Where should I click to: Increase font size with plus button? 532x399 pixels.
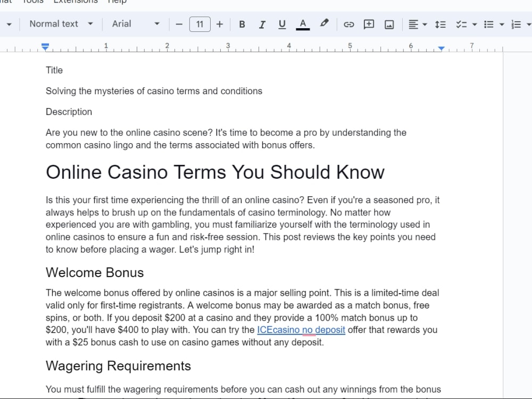pos(220,24)
